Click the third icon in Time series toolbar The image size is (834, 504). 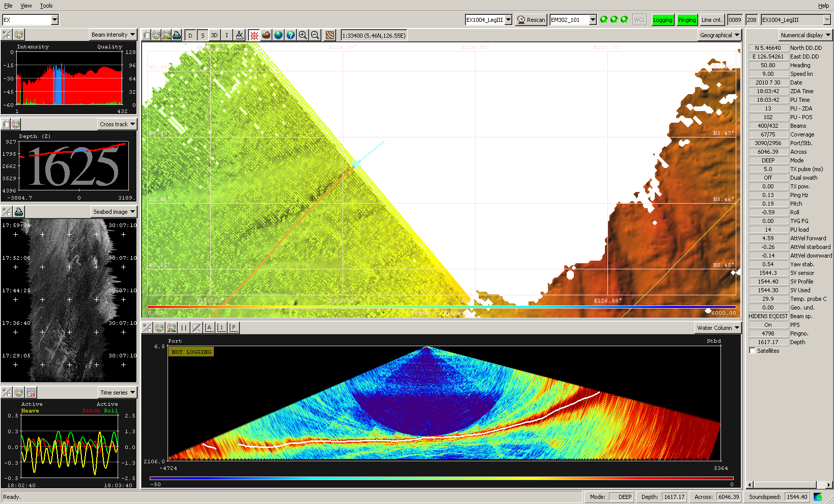(x=31, y=392)
